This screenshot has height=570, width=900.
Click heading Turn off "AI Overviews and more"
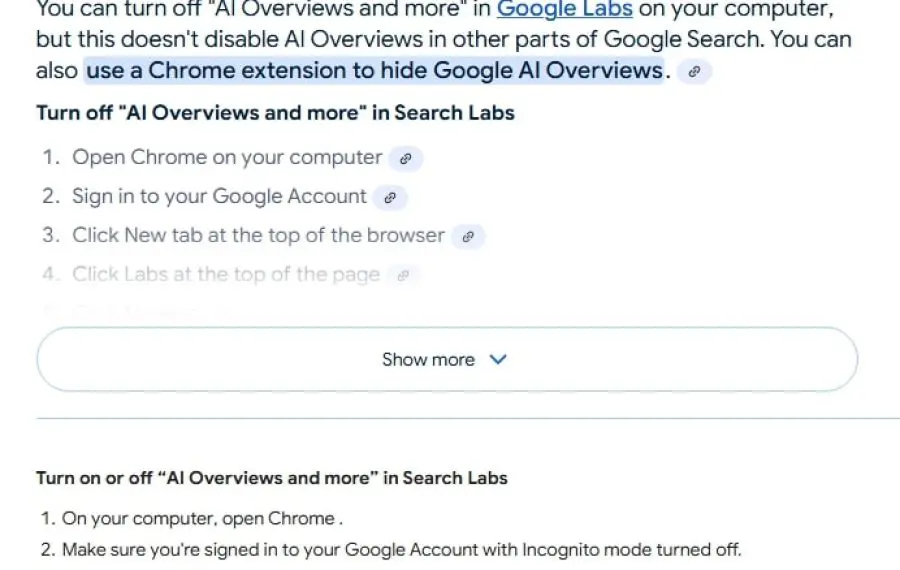(x=275, y=113)
